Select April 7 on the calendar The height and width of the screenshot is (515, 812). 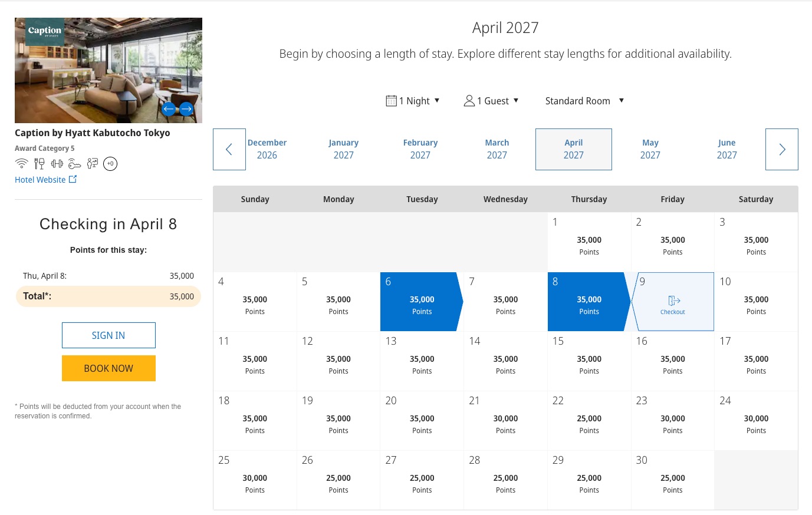505,302
